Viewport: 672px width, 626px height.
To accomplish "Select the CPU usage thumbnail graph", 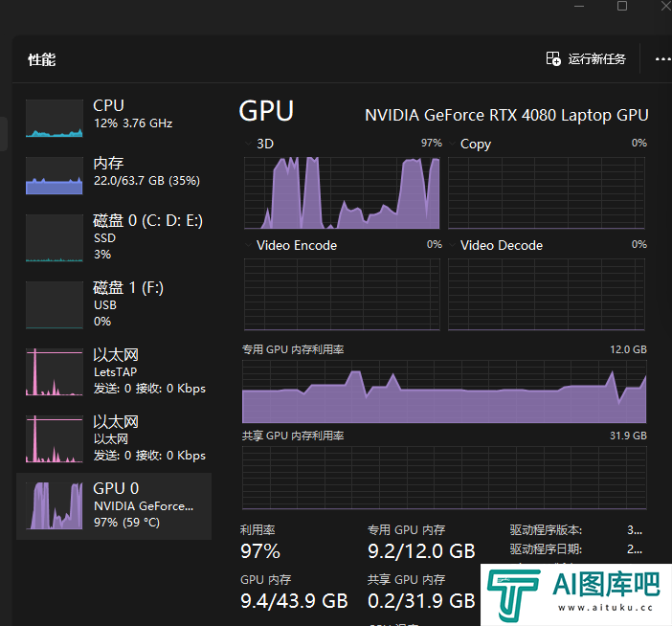I will (55, 119).
